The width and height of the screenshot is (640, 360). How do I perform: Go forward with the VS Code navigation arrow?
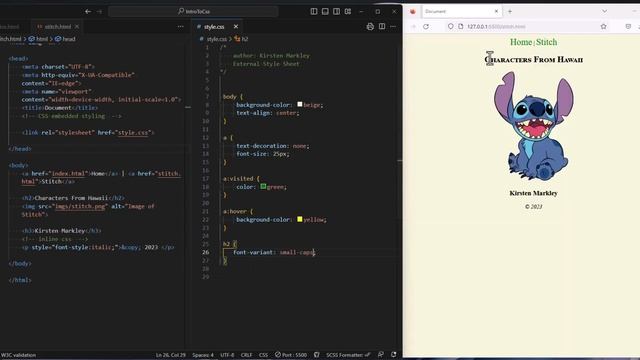100,11
